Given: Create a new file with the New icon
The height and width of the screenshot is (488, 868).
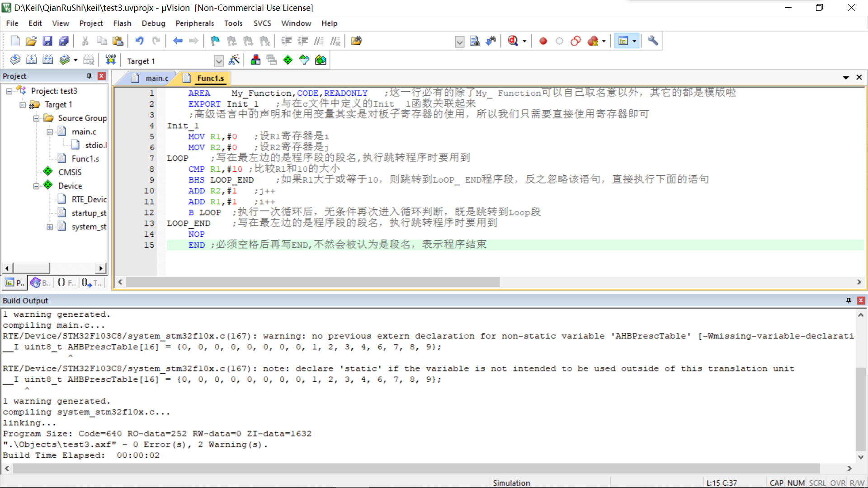Looking at the screenshot, I should coord(15,41).
